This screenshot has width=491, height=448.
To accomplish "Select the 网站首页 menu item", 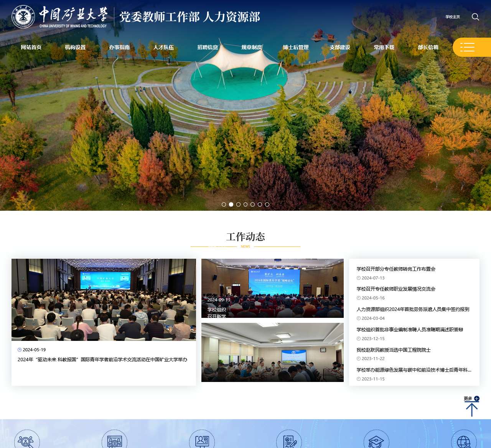I will 31,47.
